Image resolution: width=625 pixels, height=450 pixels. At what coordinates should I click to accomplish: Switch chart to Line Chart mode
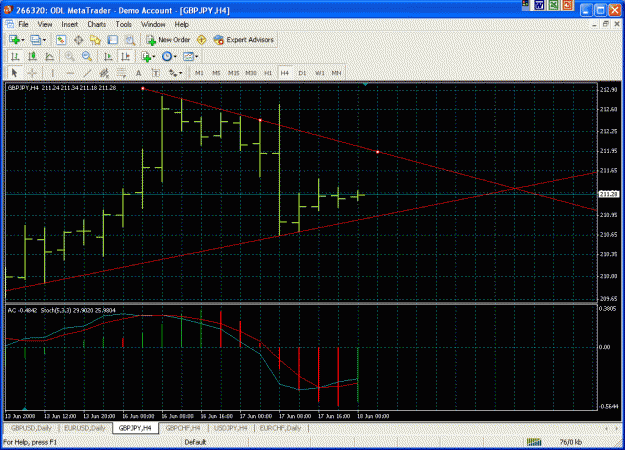tap(49, 57)
